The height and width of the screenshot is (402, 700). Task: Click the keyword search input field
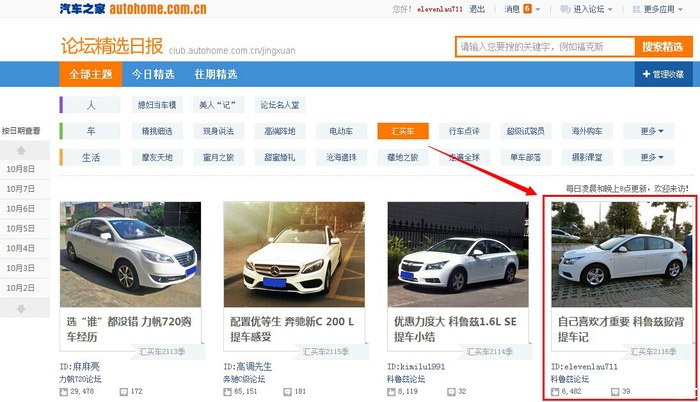coord(544,47)
